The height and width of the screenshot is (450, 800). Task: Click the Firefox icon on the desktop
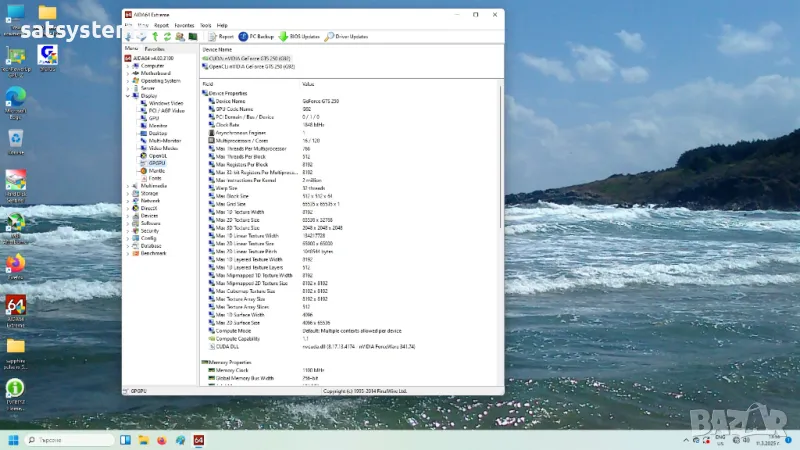coord(15,265)
